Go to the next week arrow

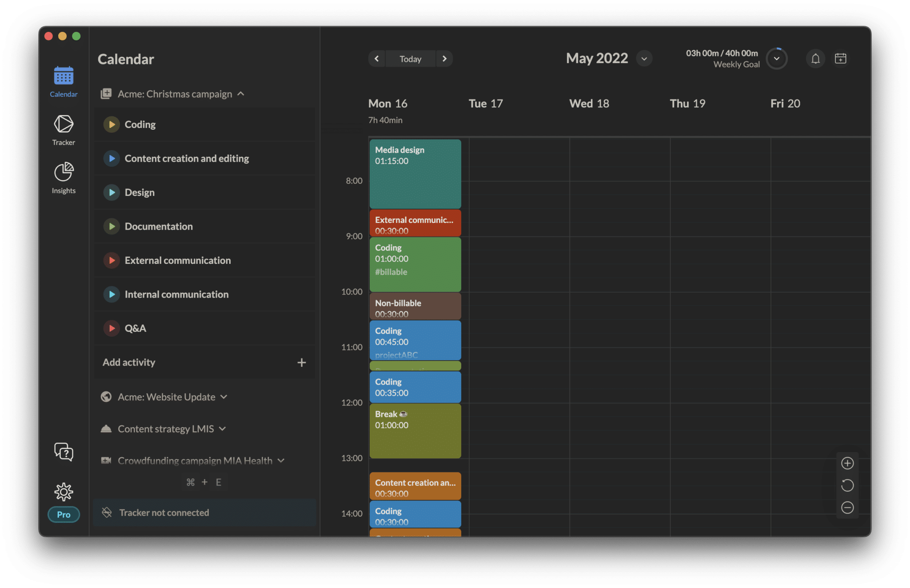click(444, 59)
